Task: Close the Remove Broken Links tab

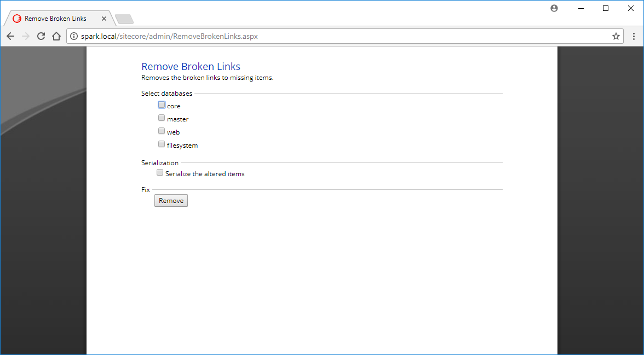Action: pyautogui.click(x=104, y=19)
